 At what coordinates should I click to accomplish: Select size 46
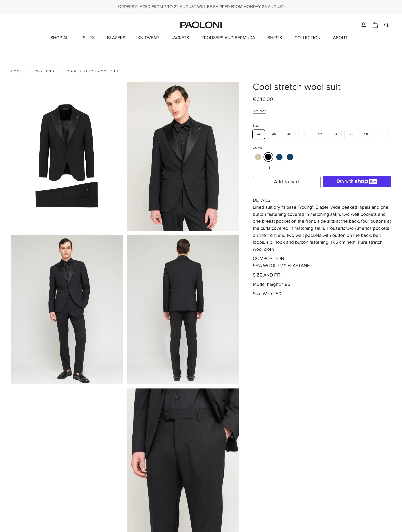click(274, 134)
